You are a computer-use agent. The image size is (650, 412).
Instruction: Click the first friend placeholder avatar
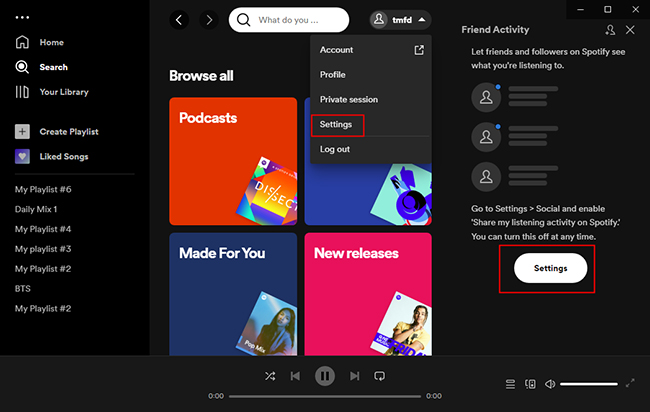pyautogui.click(x=486, y=97)
